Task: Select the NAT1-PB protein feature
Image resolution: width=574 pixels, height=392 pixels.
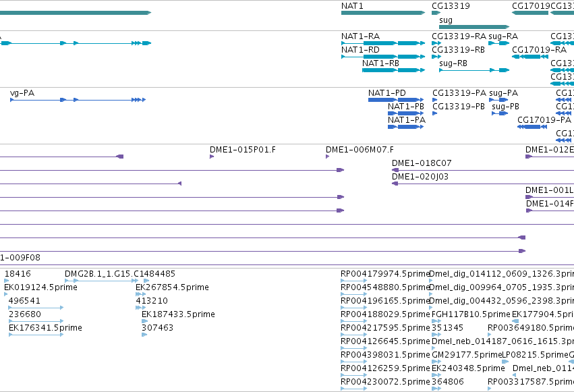Action: (x=405, y=113)
